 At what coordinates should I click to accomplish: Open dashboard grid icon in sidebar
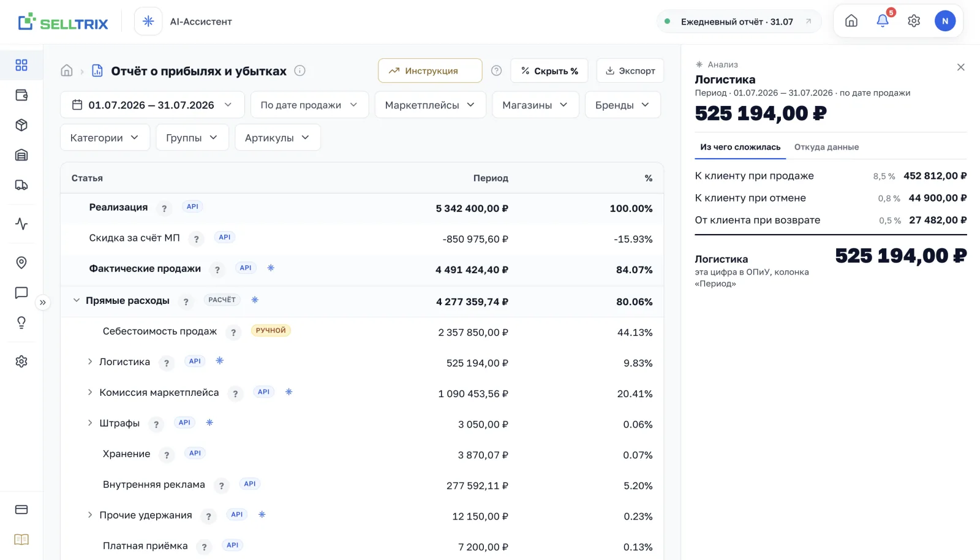click(21, 65)
